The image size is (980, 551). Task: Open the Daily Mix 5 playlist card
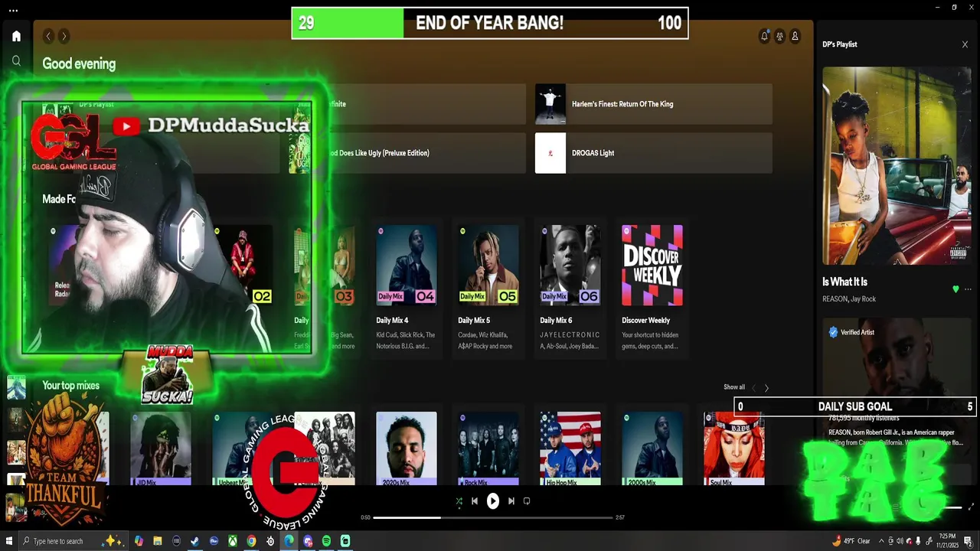[x=488, y=289]
